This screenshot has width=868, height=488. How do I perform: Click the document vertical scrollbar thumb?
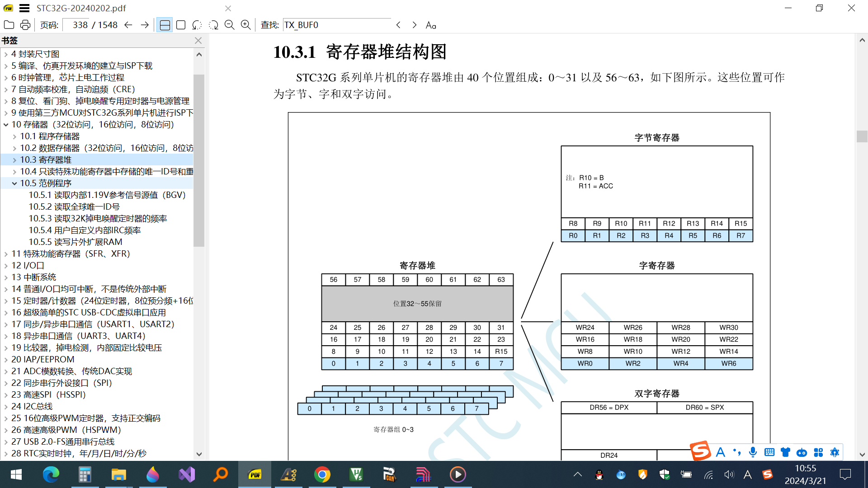[x=862, y=136]
